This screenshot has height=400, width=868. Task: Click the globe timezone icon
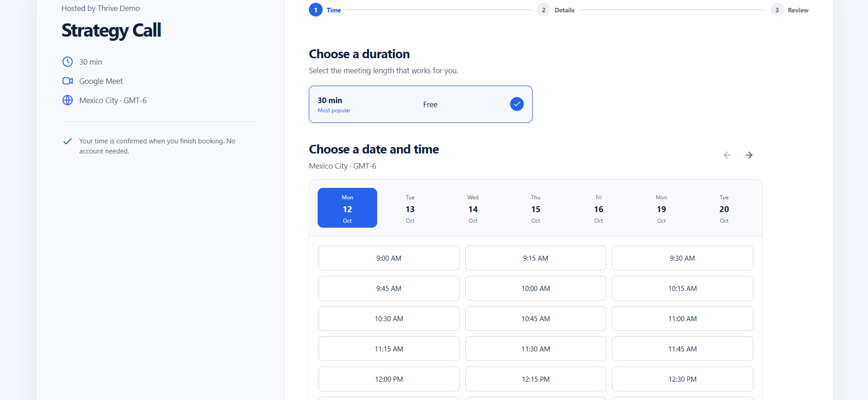click(67, 100)
